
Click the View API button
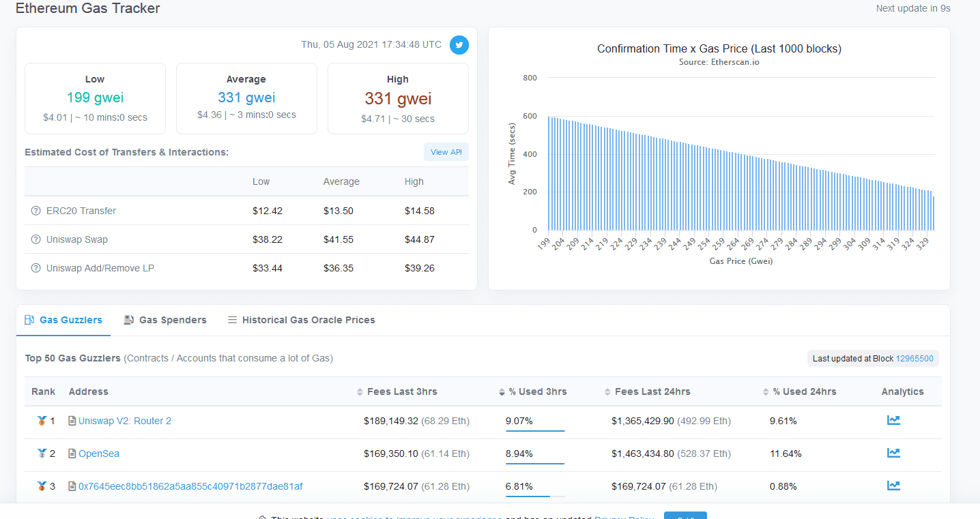(x=446, y=152)
